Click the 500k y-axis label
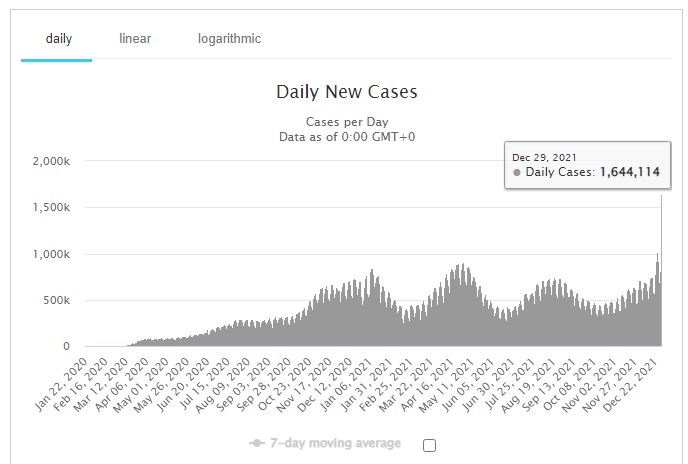The image size is (688, 464). tap(54, 300)
